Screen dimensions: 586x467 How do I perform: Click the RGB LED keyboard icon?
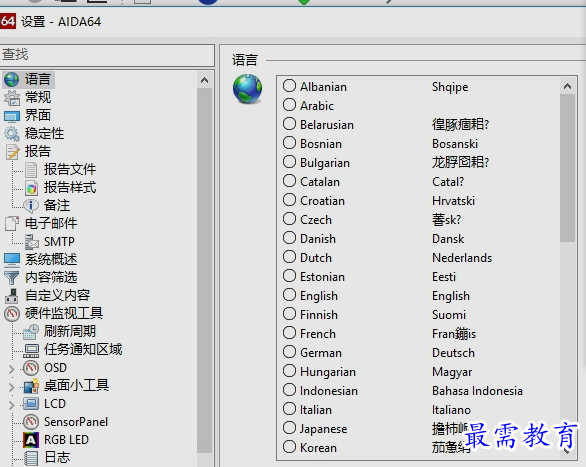[x=31, y=440]
